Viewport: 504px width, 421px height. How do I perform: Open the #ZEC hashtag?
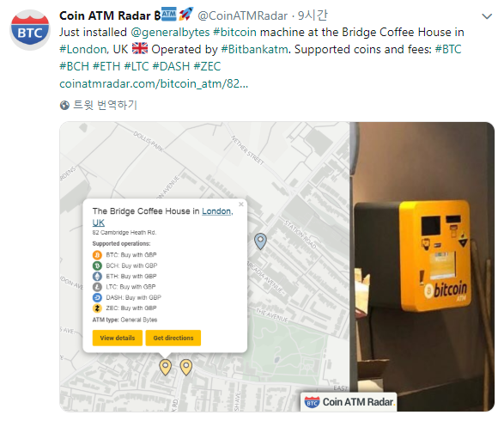[x=207, y=66]
